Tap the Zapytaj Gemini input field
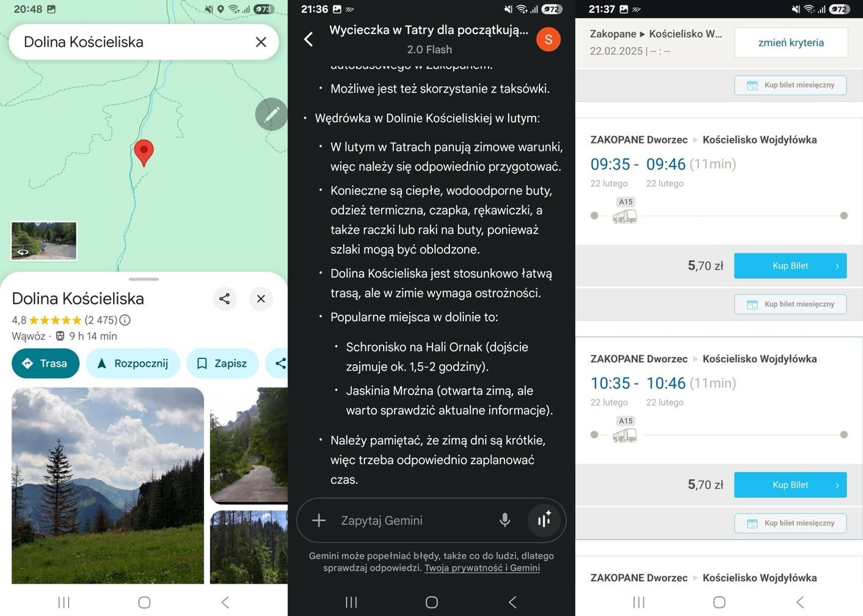Image resolution: width=863 pixels, height=616 pixels. tap(409, 520)
